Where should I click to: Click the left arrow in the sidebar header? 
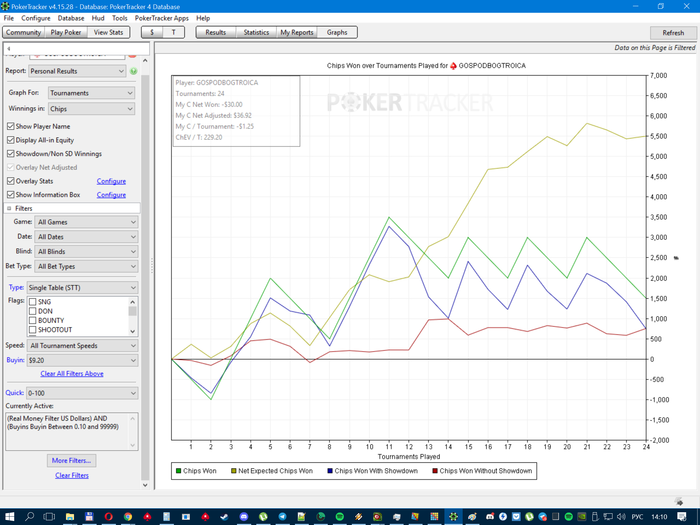tap(8, 49)
